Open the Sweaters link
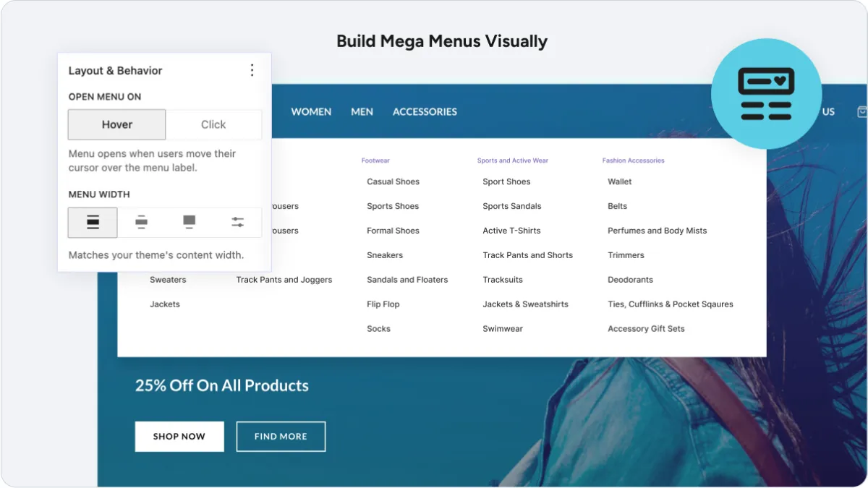Image resolution: width=868 pixels, height=488 pixels. 168,280
